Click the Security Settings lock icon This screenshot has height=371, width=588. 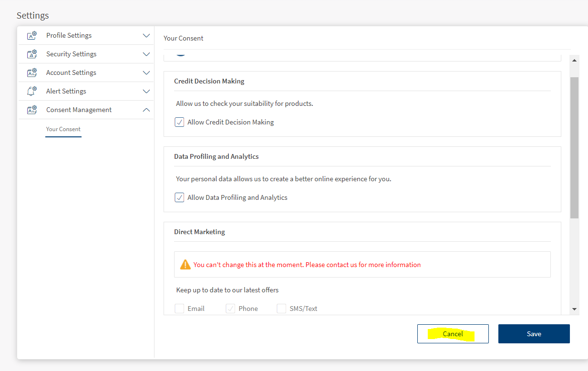[32, 54]
